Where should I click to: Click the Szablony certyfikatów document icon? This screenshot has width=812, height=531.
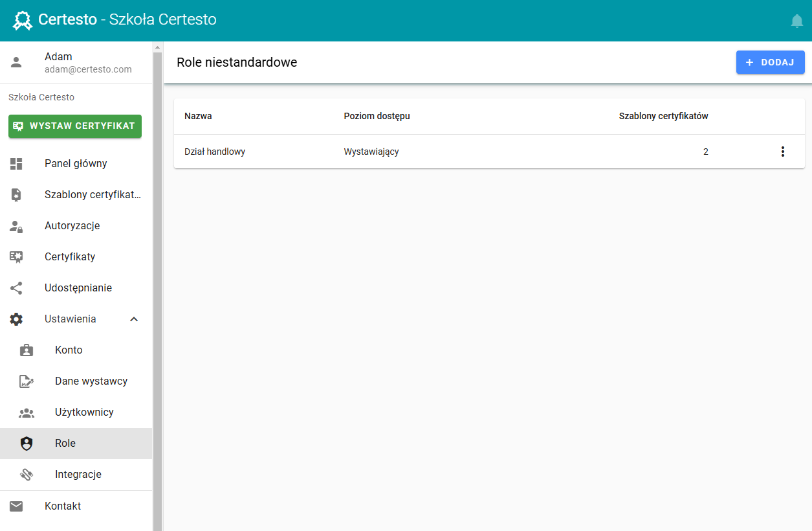coord(16,195)
